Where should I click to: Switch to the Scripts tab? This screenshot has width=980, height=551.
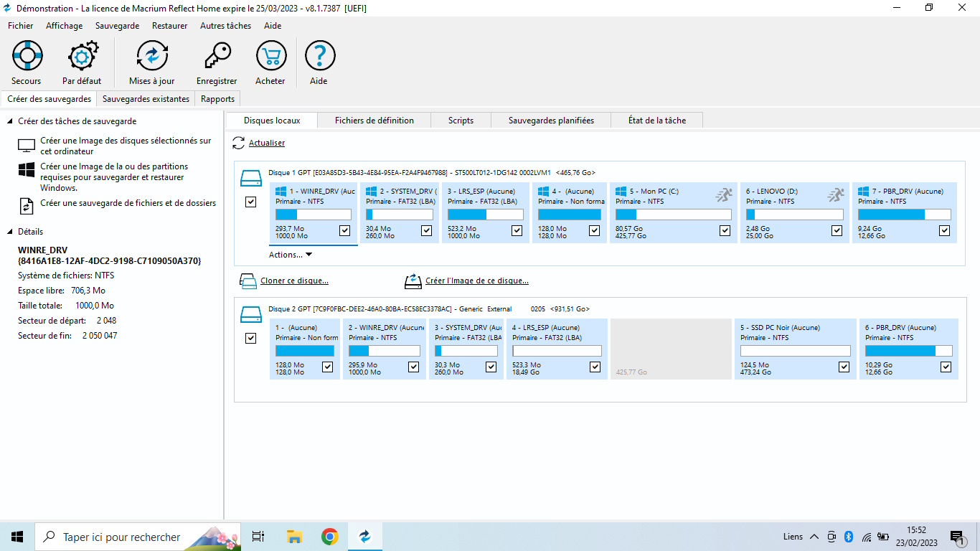(x=461, y=121)
